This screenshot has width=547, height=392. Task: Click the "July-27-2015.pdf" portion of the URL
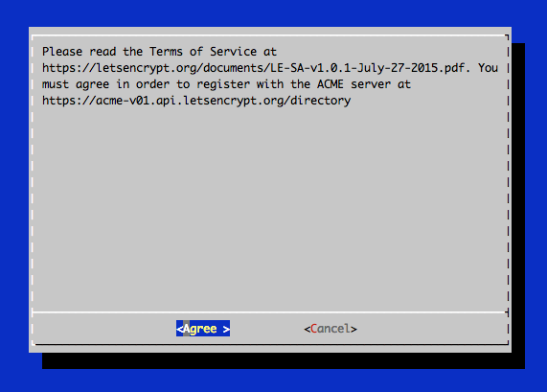click(411, 68)
